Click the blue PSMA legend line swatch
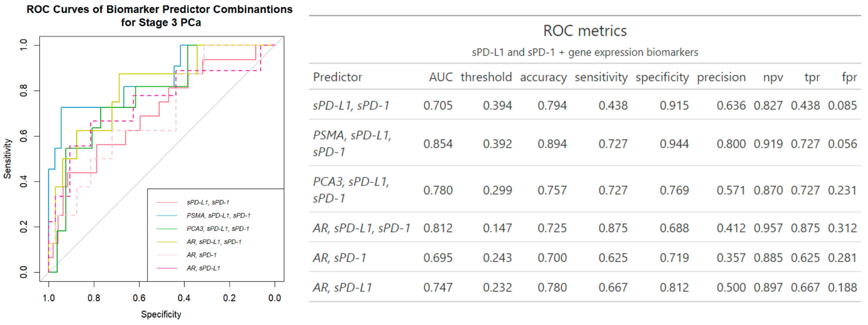Viewport: 868px width, 325px height. [167, 216]
